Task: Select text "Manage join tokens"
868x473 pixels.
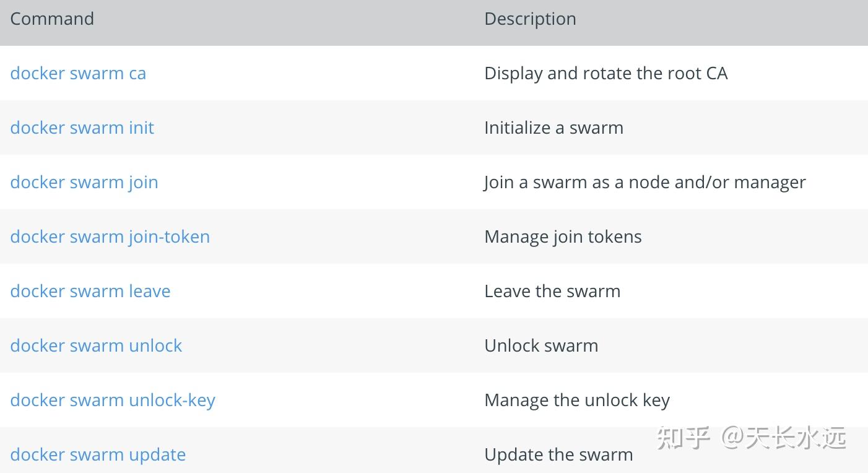Action: (563, 236)
